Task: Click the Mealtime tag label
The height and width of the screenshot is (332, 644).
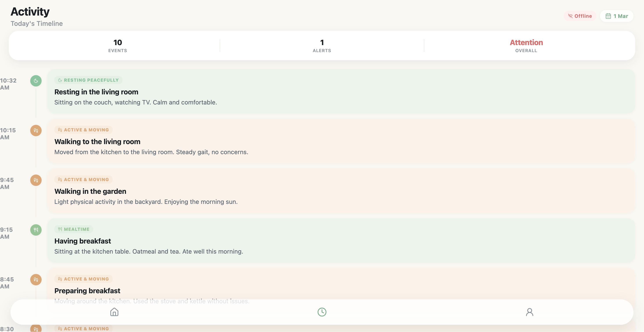Action: point(74,229)
